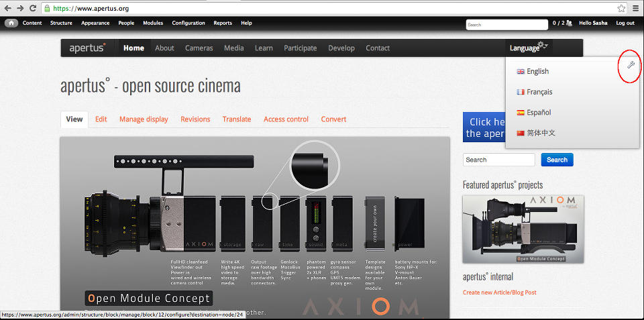Click the apertus logo in navigation bar
The image size is (644, 320).
[x=87, y=48]
